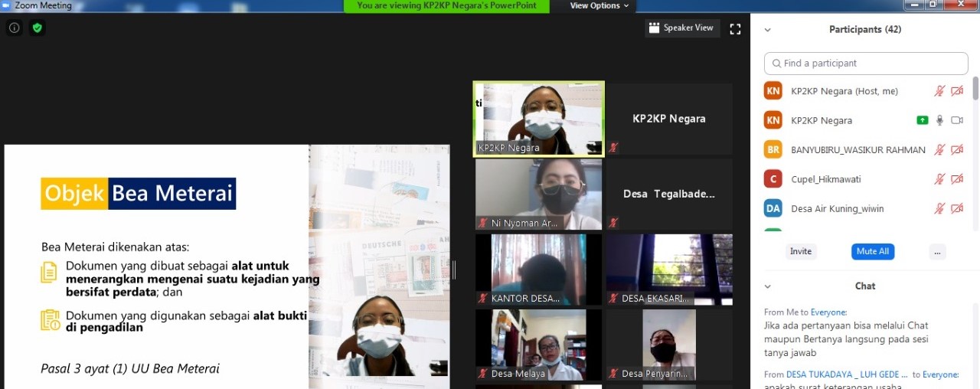Open the View Options dropdown
Screen dimensions: 980x389
(599, 6)
